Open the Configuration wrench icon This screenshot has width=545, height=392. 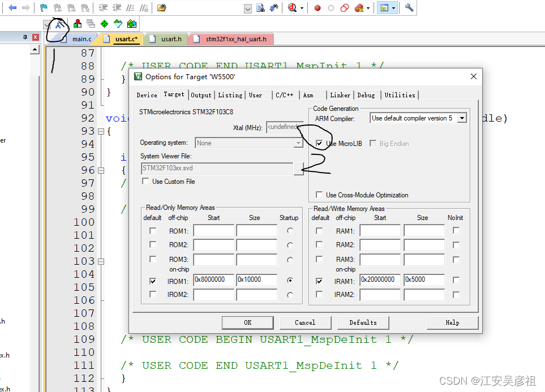[409, 8]
